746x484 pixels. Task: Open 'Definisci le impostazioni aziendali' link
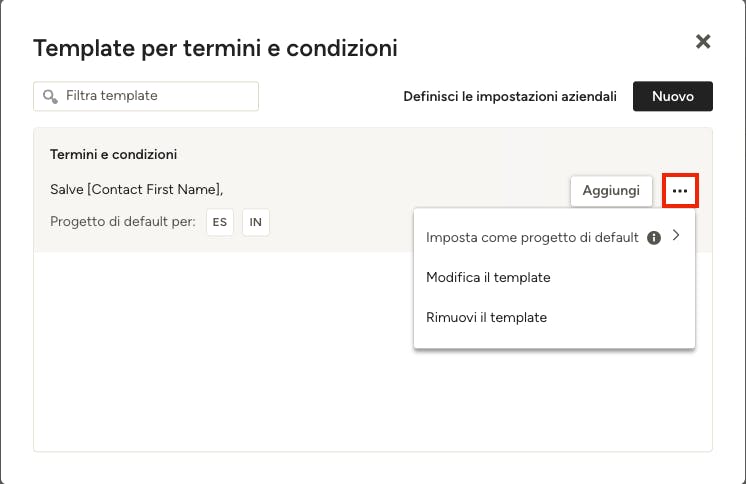pyautogui.click(x=510, y=96)
